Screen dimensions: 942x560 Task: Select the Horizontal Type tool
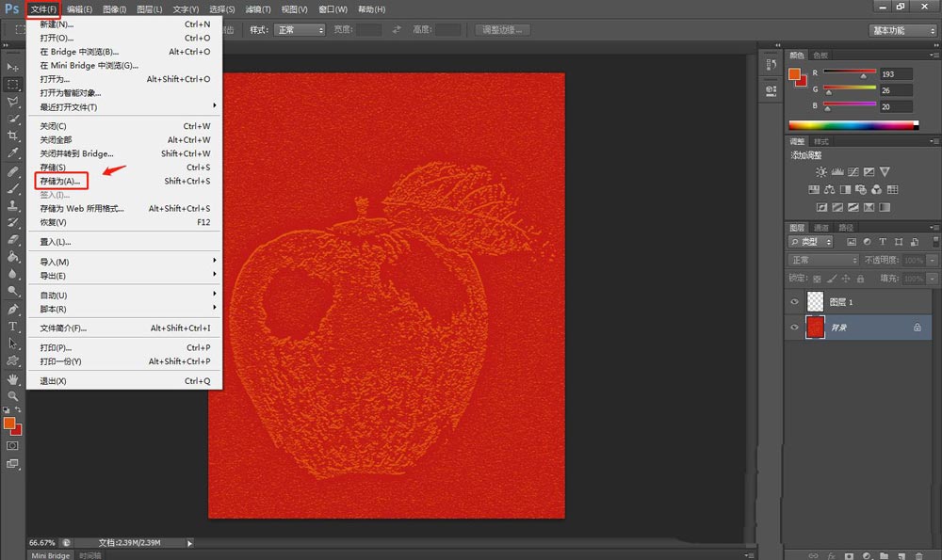click(13, 326)
